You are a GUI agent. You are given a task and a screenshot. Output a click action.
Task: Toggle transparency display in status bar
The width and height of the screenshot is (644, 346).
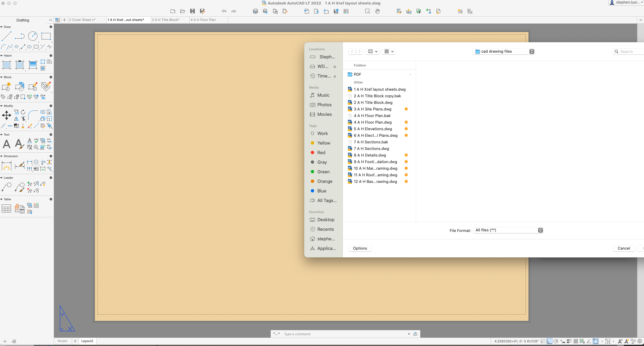576,341
